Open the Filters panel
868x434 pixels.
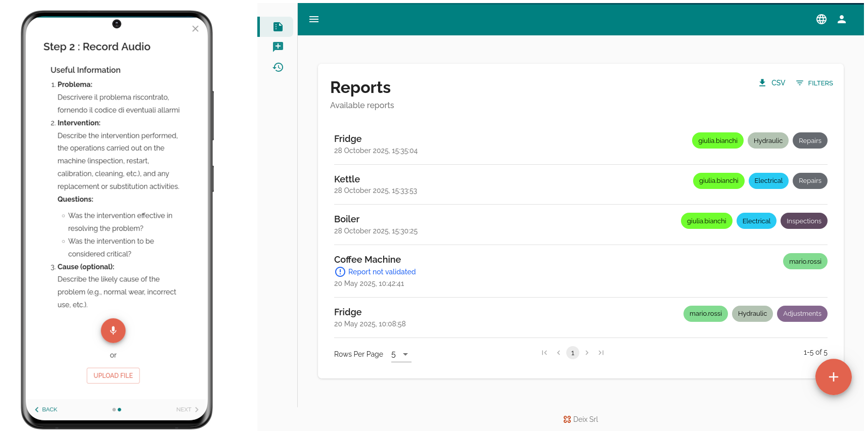[x=814, y=83]
